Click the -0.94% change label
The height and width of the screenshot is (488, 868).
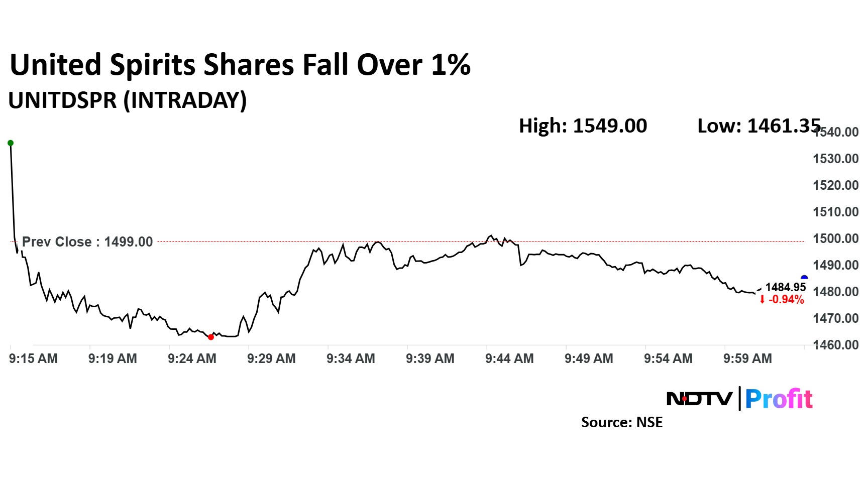coord(786,300)
